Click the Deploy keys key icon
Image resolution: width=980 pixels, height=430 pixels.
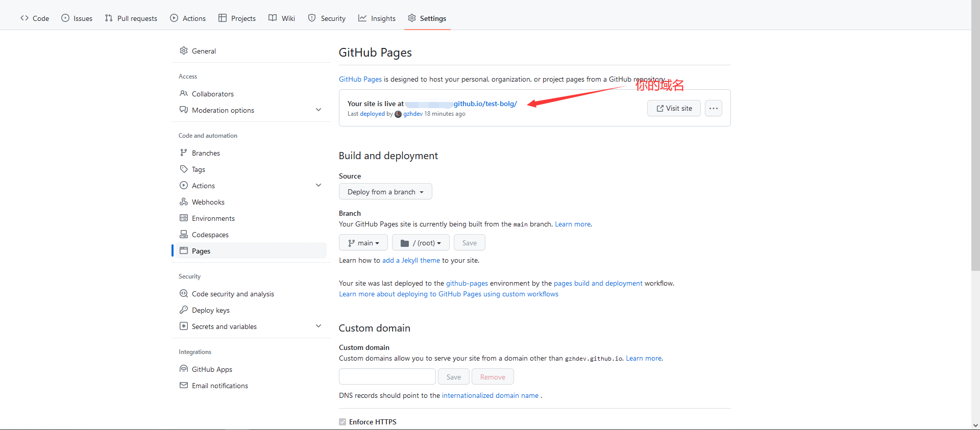tap(184, 310)
